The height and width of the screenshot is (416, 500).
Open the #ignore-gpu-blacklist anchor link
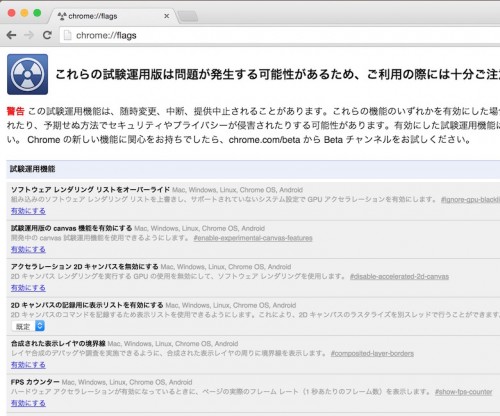coord(470,200)
